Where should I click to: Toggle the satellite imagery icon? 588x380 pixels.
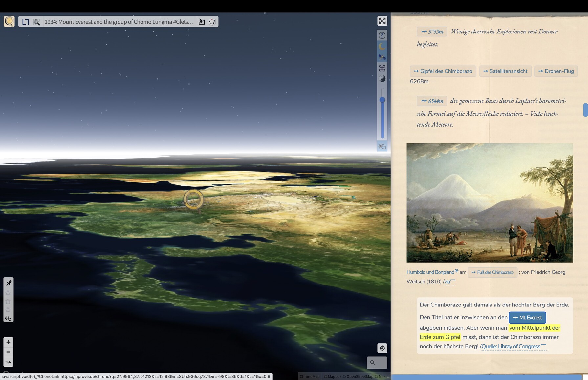(382, 57)
